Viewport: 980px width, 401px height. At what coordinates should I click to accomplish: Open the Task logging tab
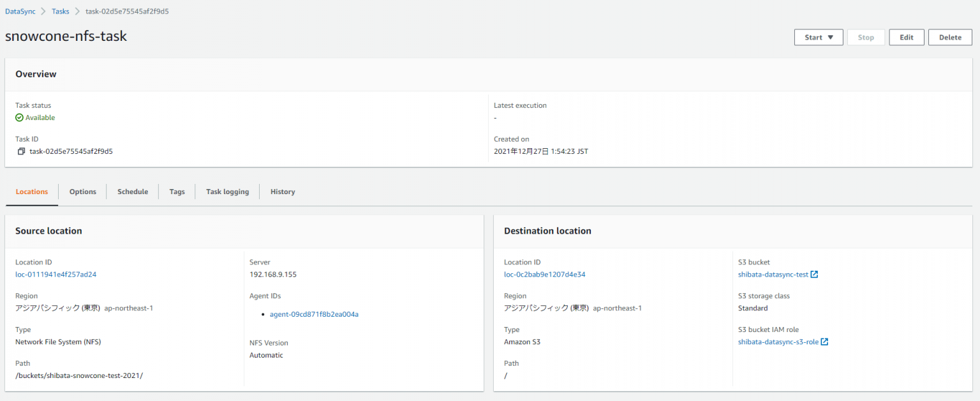point(227,192)
